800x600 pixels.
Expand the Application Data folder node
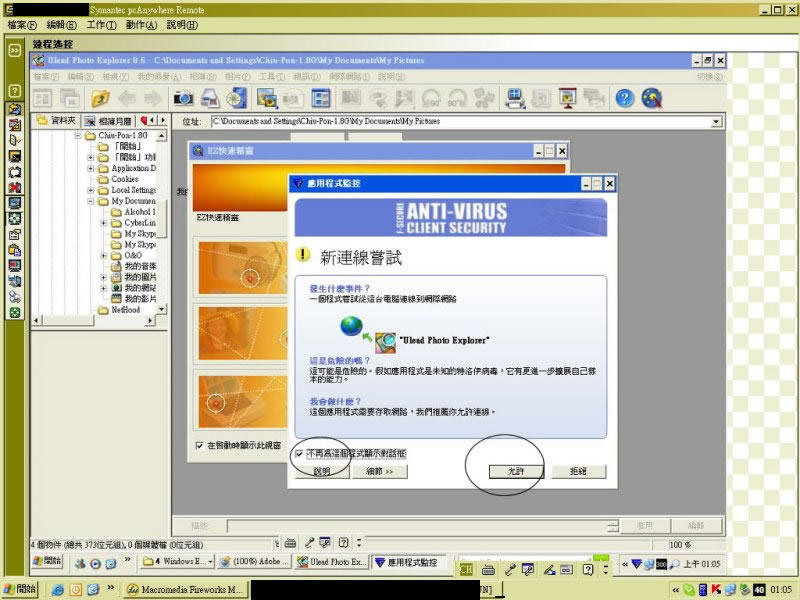click(90, 168)
